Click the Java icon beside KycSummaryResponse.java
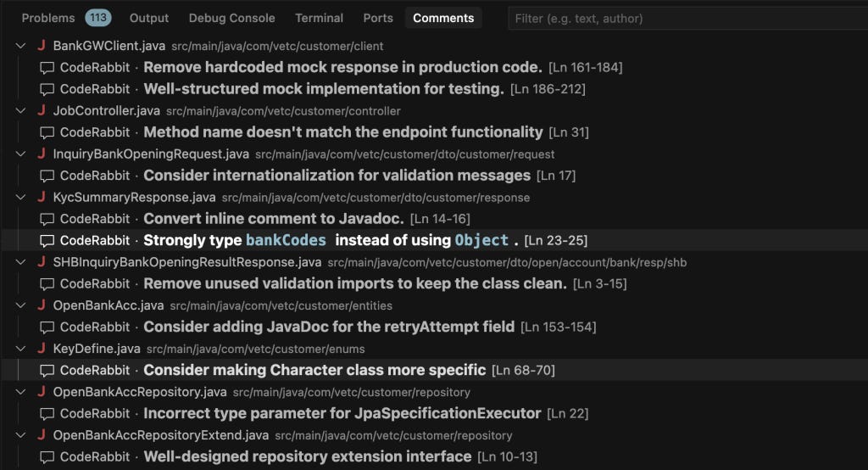This screenshot has width=868, height=470. 41,197
